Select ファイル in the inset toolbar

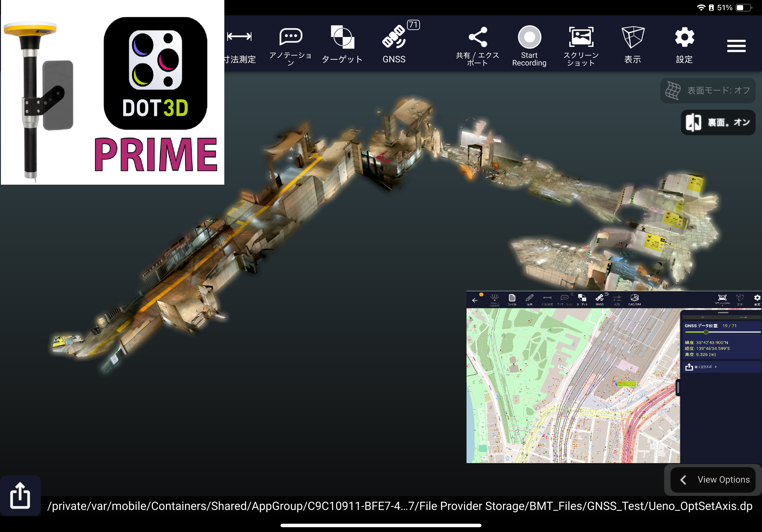[512, 299]
